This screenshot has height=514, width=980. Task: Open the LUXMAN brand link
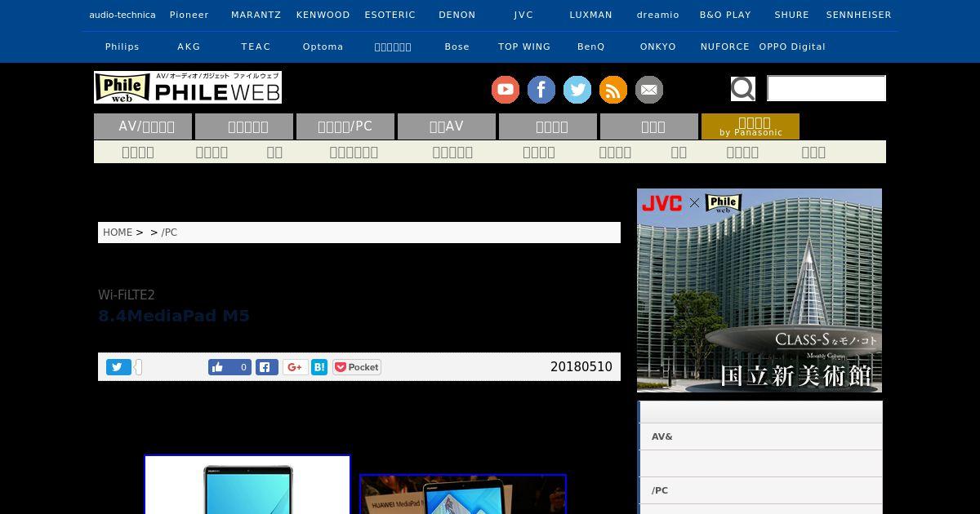[591, 15]
